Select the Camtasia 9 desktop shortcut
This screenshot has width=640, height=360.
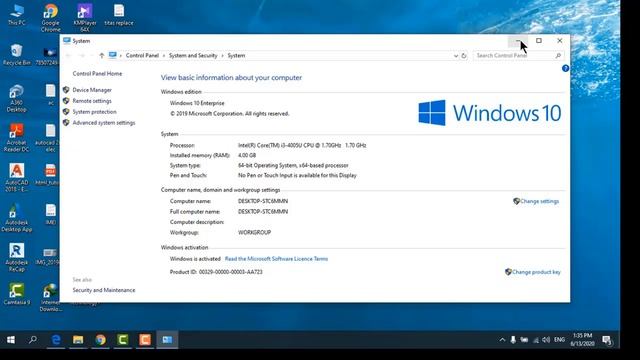pyautogui.click(x=16, y=294)
